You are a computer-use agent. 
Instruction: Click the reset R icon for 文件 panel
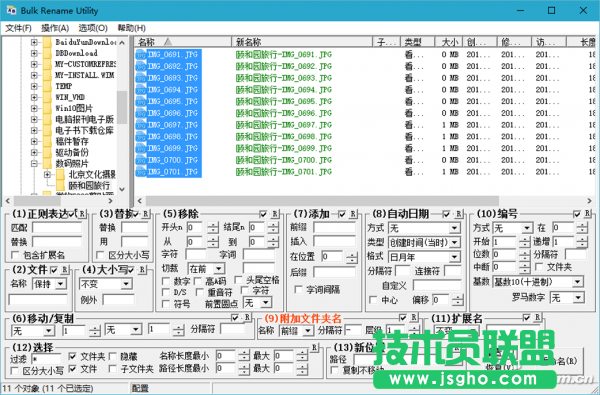(x=65, y=270)
